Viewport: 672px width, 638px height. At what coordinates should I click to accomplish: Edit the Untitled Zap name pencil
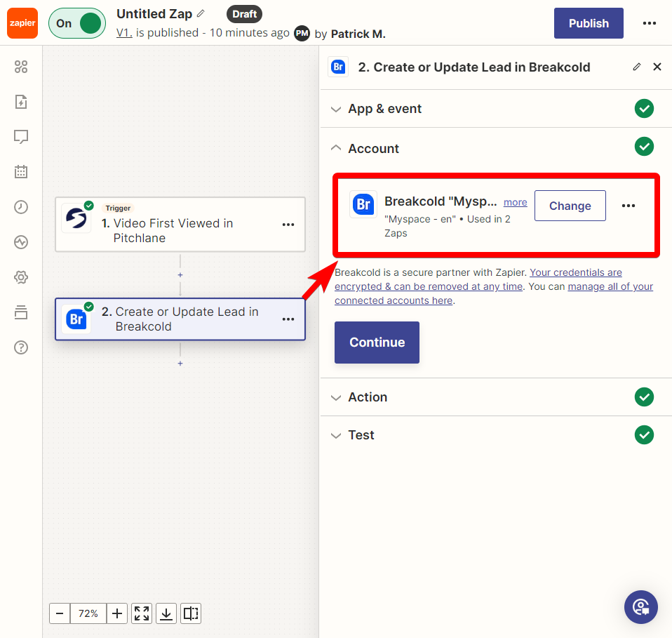click(x=201, y=14)
